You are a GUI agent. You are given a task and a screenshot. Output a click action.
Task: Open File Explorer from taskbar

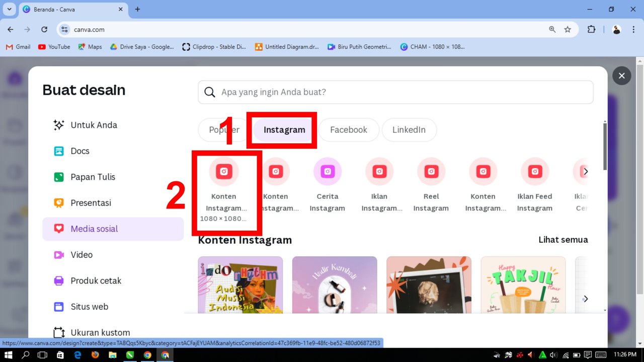click(x=112, y=355)
